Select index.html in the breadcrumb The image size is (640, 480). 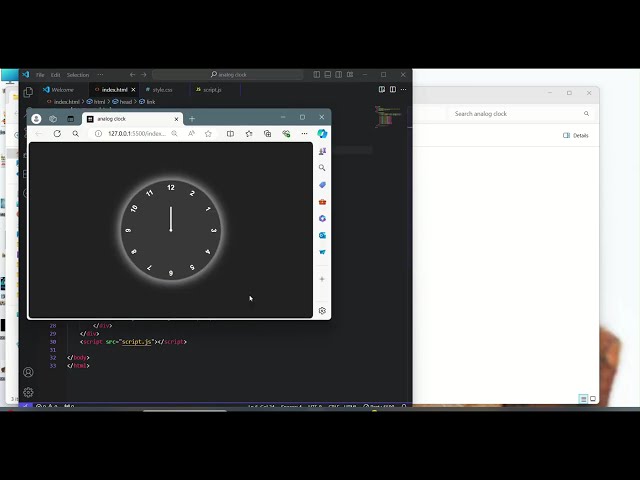click(x=67, y=102)
